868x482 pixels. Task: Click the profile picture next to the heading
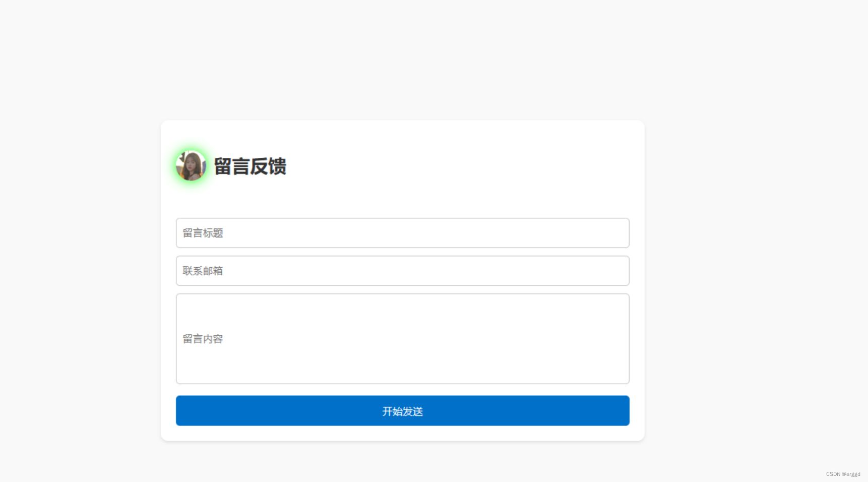pos(190,165)
